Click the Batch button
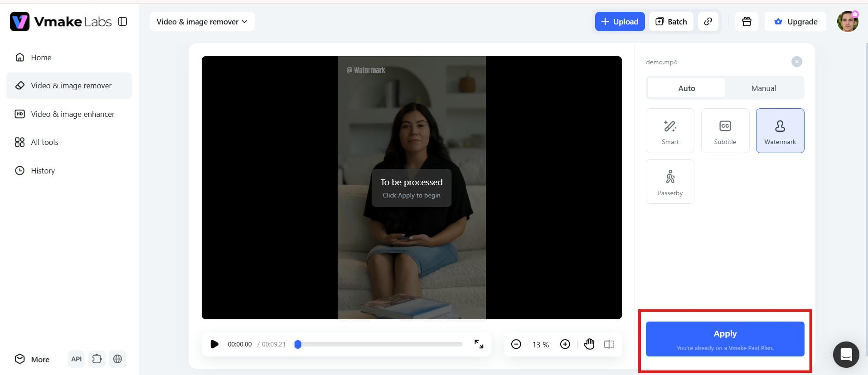 [671, 22]
